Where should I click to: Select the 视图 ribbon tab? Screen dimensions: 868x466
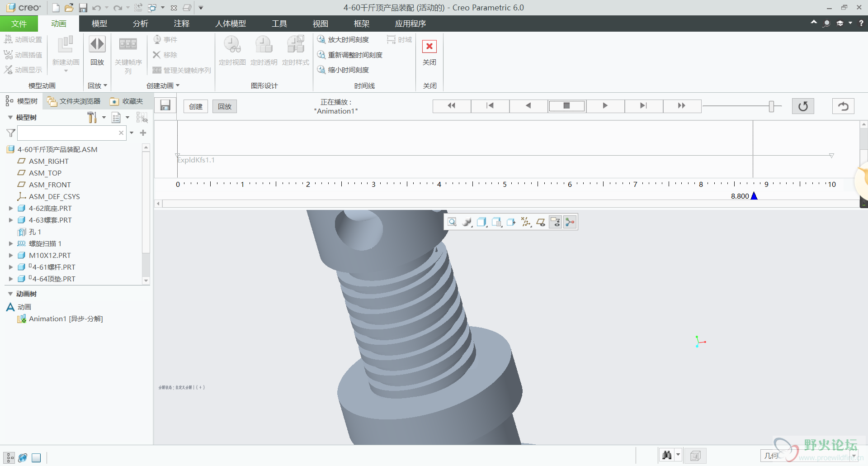321,24
